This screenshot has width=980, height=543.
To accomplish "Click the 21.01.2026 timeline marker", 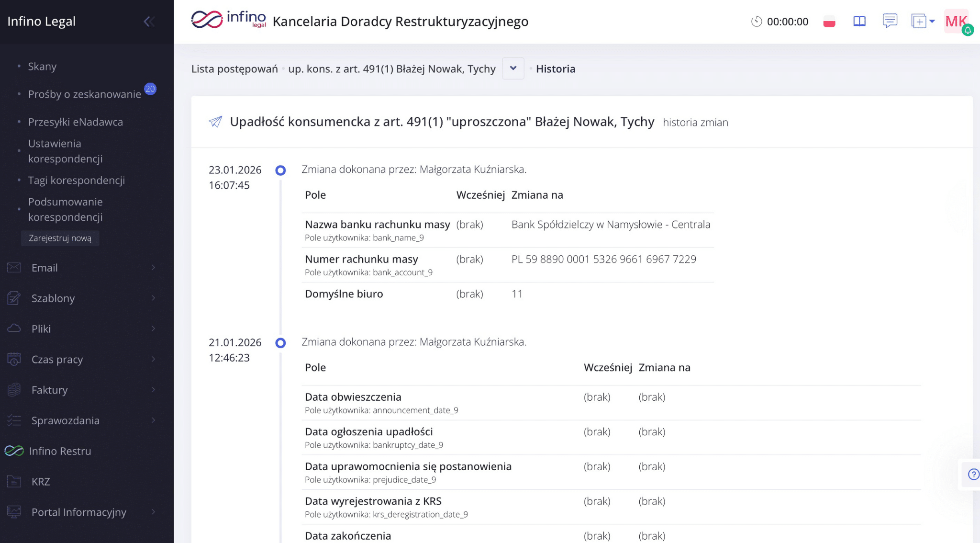I will pos(281,343).
